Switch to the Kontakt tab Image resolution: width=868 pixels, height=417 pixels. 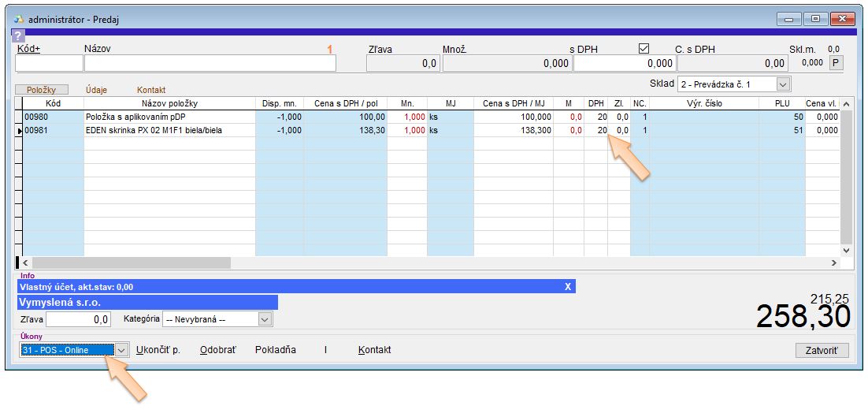tap(151, 90)
